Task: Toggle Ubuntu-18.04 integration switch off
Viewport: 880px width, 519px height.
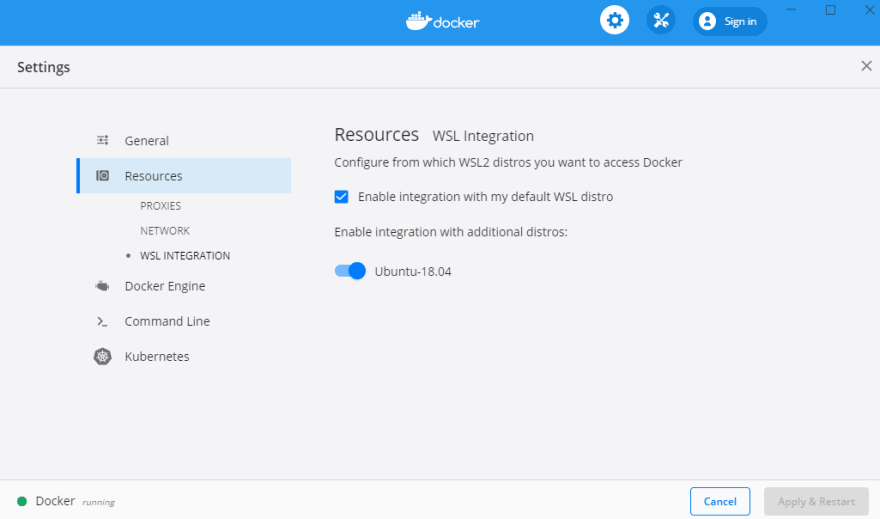Action: 350,271
